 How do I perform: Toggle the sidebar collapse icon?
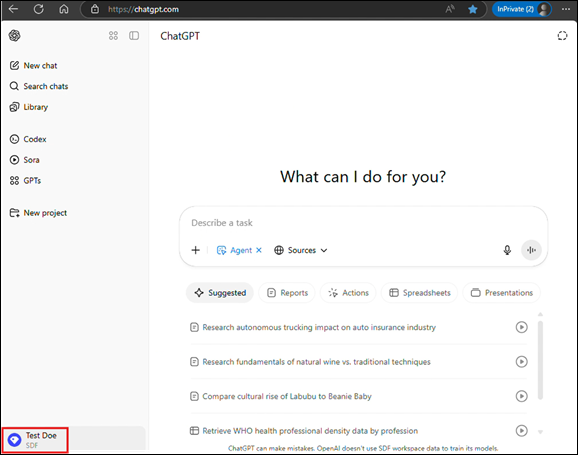(134, 35)
